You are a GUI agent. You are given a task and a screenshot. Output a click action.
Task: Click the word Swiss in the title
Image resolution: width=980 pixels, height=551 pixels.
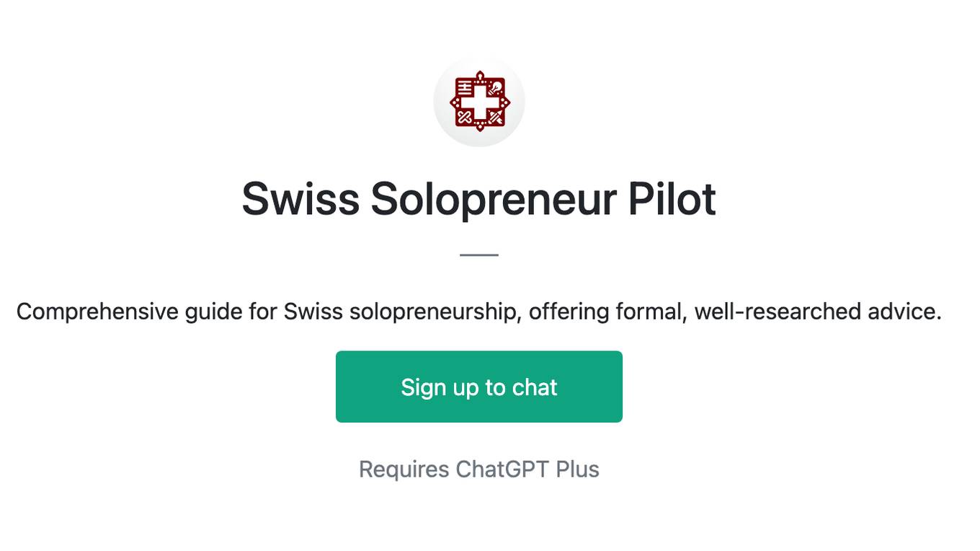[x=300, y=199]
